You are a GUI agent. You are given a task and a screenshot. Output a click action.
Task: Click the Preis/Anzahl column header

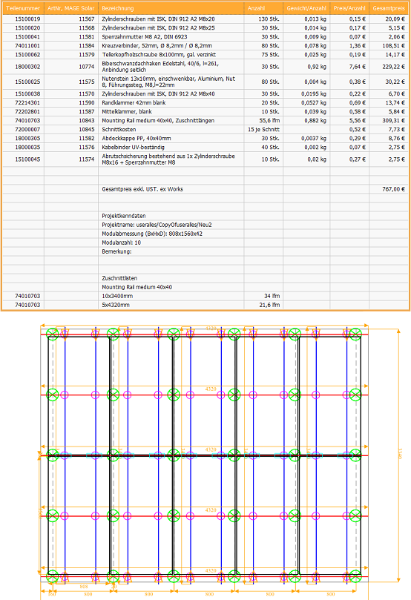350,8
